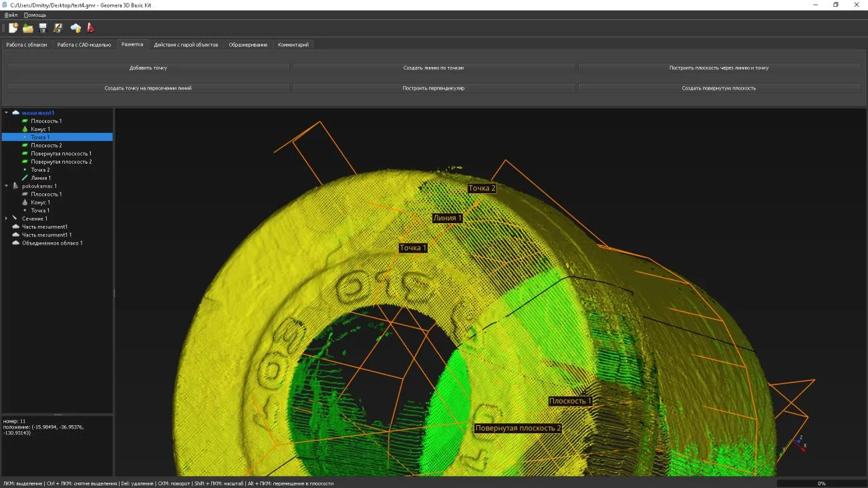The height and width of the screenshot is (488, 868).
Task: Click the Geomera app icon in title bar
Action: coord(5,5)
